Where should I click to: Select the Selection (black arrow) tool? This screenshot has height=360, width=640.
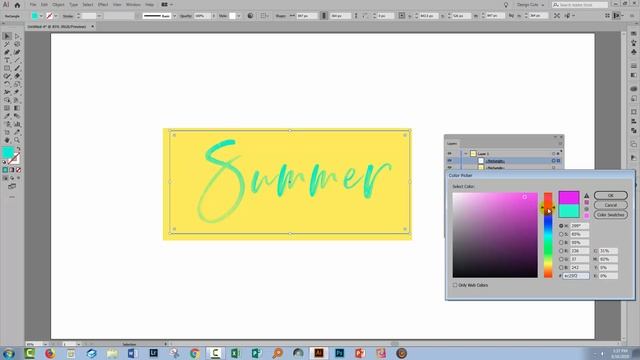pos(7,36)
